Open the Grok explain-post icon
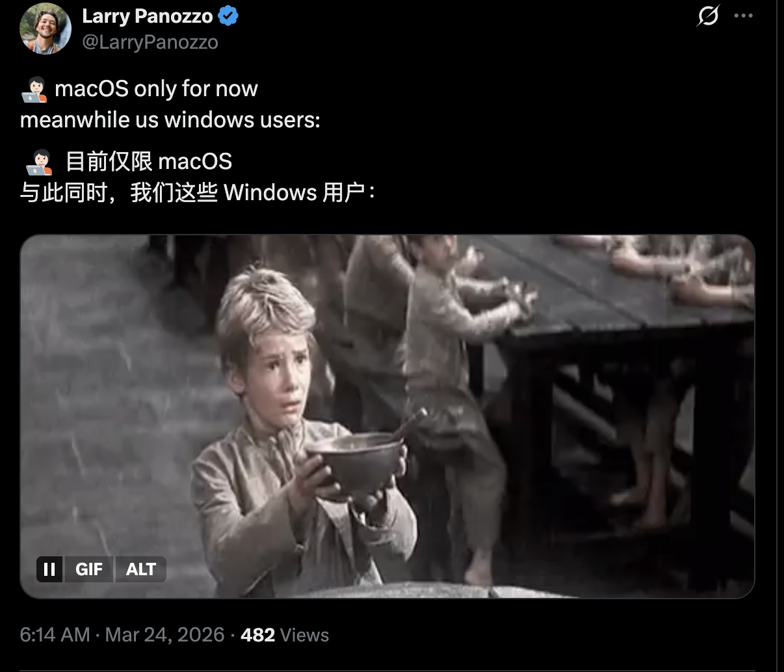Viewport: 784px width, 672px height. pyautogui.click(x=708, y=16)
